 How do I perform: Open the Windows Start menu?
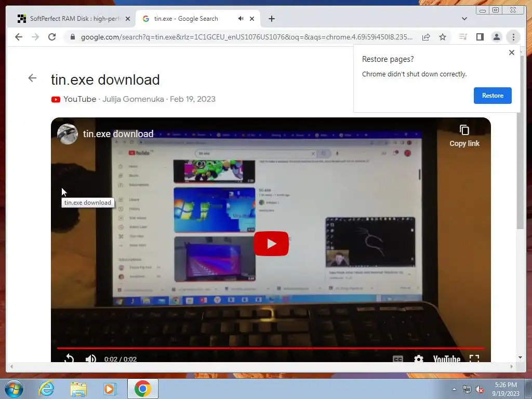14,389
